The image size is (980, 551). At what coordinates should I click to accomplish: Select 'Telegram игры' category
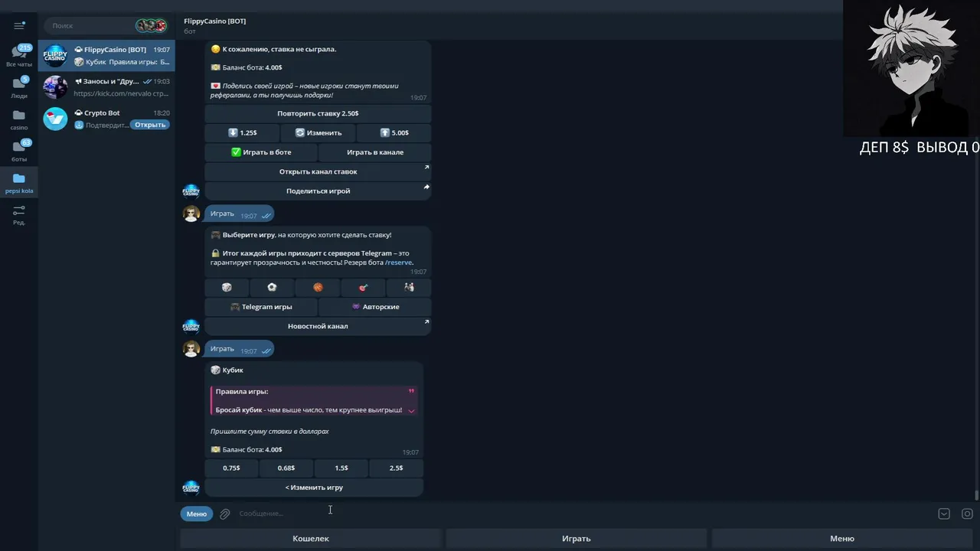pyautogui.click(x=260, y=307)
